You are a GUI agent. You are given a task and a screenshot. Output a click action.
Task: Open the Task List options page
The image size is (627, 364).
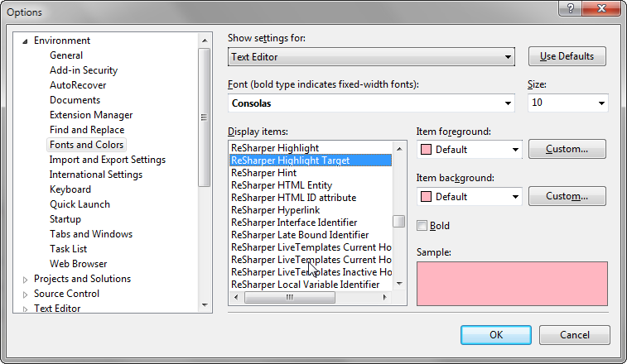click(69, 249)
